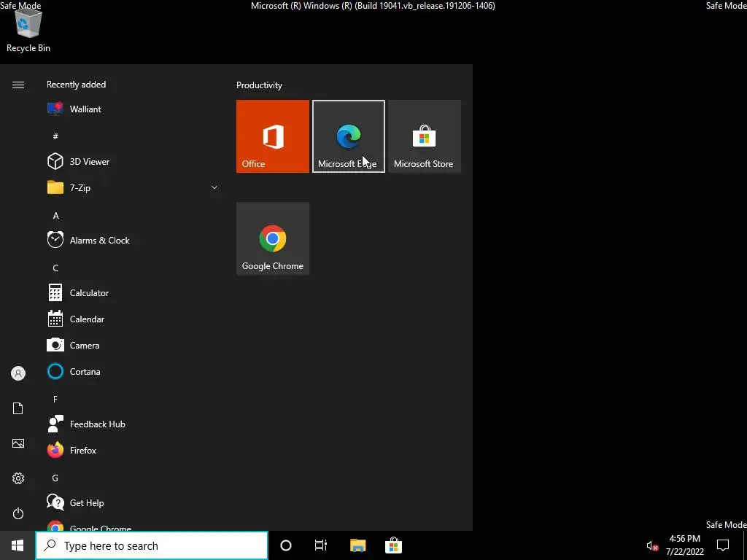The height and width of the screenshot is (560, 747).
Task: Open Alarms & Clock
Action: click(133, 241)
